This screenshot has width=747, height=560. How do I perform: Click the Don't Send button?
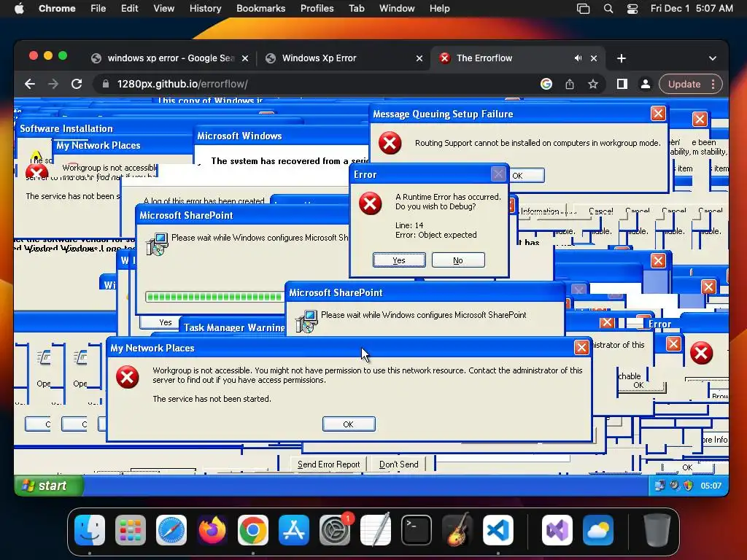coord(399,464)
